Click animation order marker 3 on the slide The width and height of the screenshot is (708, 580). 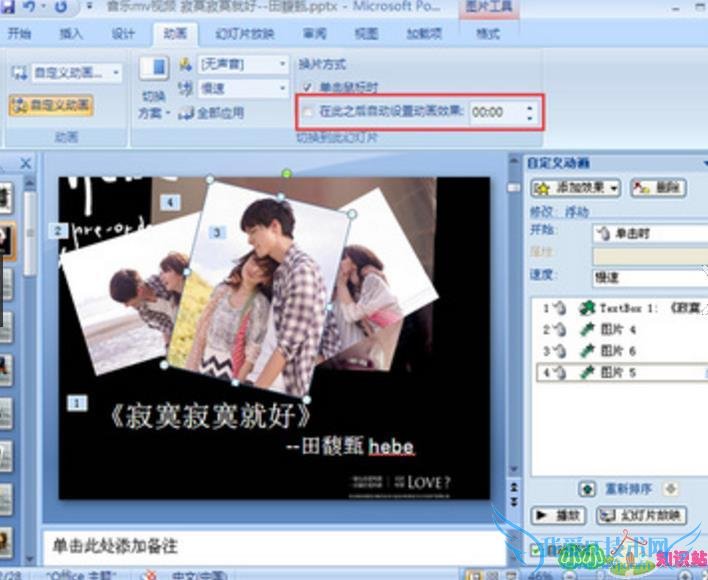pyautogui.click(x=217, y=232)
